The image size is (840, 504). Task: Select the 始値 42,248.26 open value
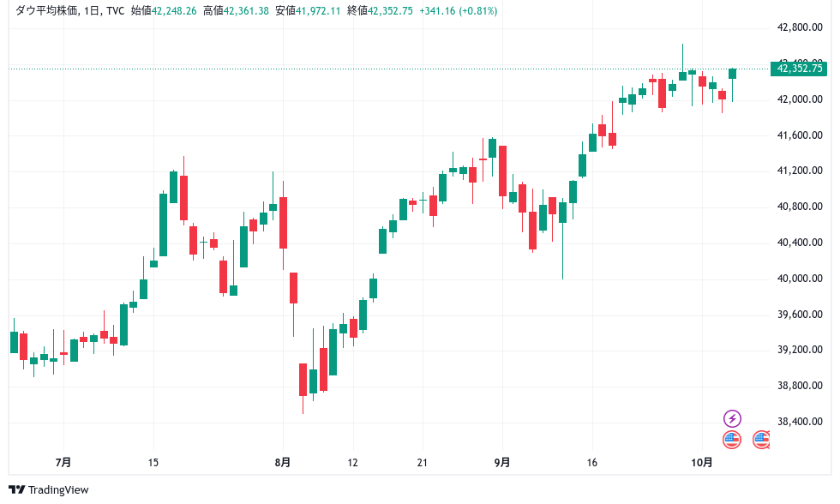point(164,10)
